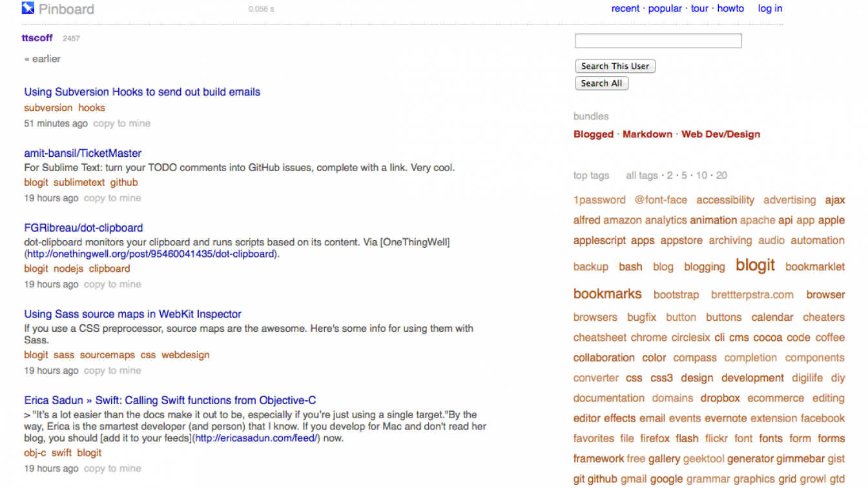Open the howto page
868x488 pixels.
730,8
